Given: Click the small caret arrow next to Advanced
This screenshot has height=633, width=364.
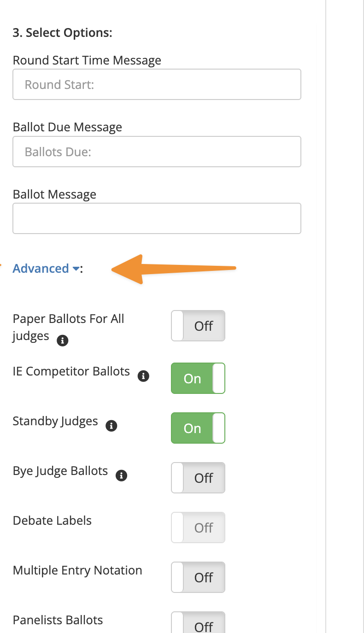Looking at the screenshot, I should [x=76, y=269].
